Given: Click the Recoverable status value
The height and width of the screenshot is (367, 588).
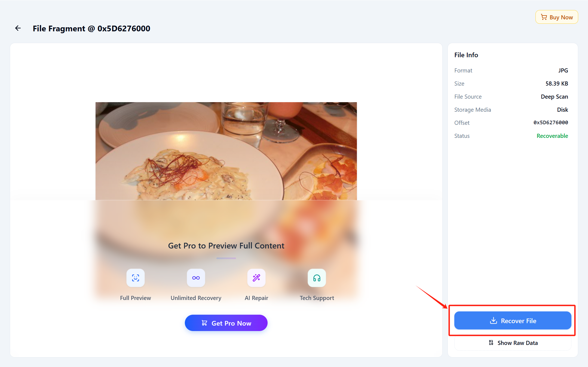Looking at the screenshot, I should 552,136.
